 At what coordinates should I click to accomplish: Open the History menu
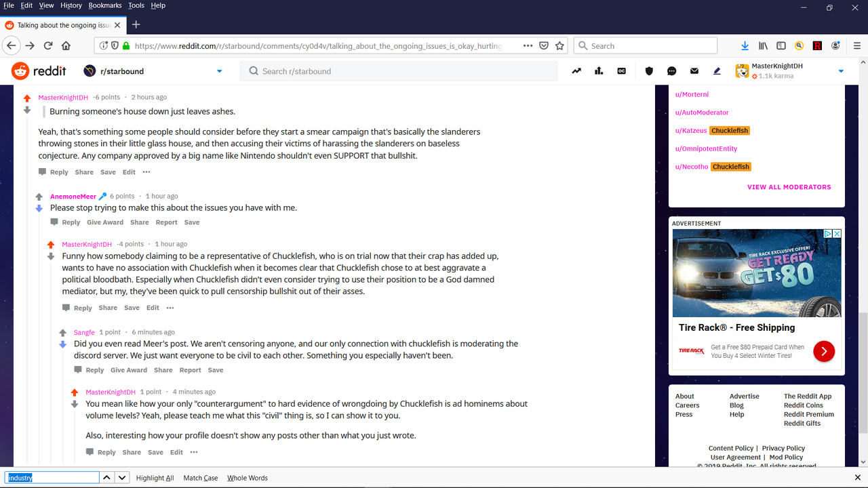click(71, 5)
